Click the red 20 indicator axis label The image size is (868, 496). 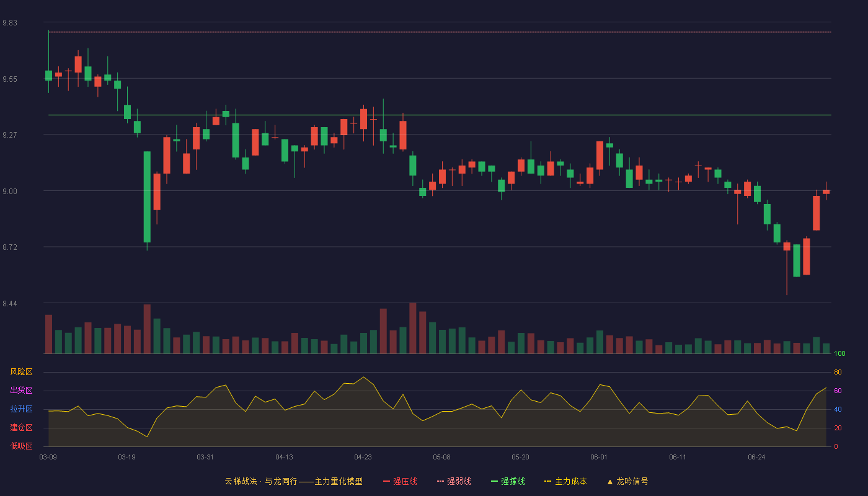click(x=838, y=428)
